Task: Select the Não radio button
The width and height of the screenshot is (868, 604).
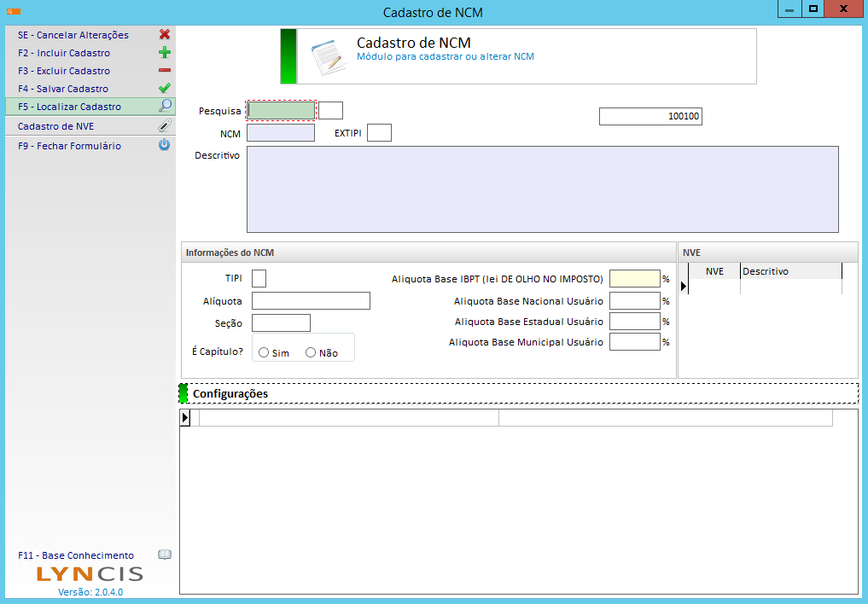Action: 311,352
